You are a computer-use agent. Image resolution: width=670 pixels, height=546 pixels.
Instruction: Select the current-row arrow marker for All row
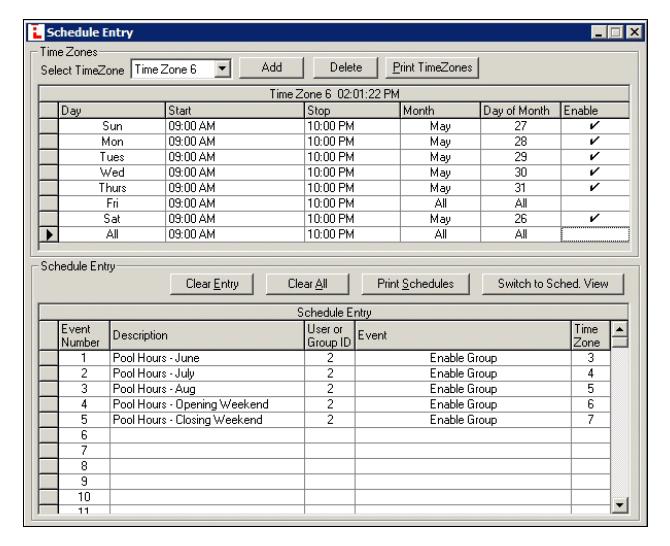(49, 234)
